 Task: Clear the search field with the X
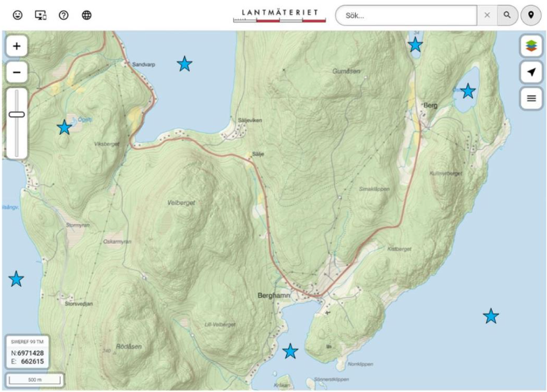487,15
